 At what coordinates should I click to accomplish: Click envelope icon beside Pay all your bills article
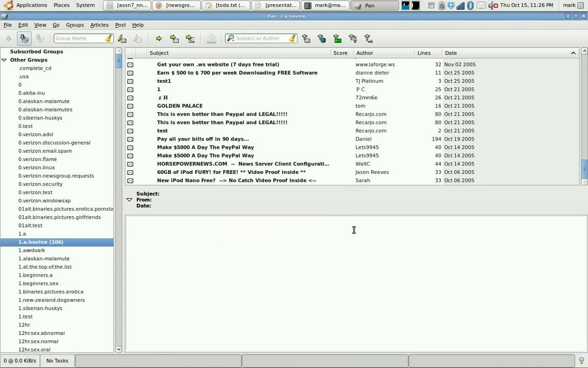(x=130, y=140)
